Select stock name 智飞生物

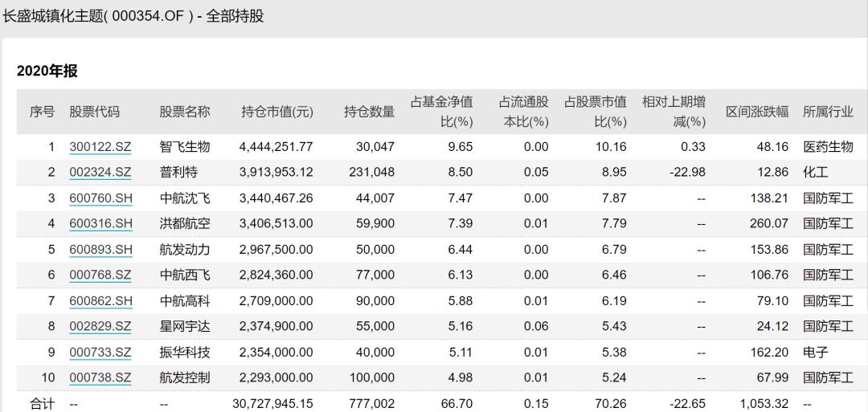click(185, 147)
